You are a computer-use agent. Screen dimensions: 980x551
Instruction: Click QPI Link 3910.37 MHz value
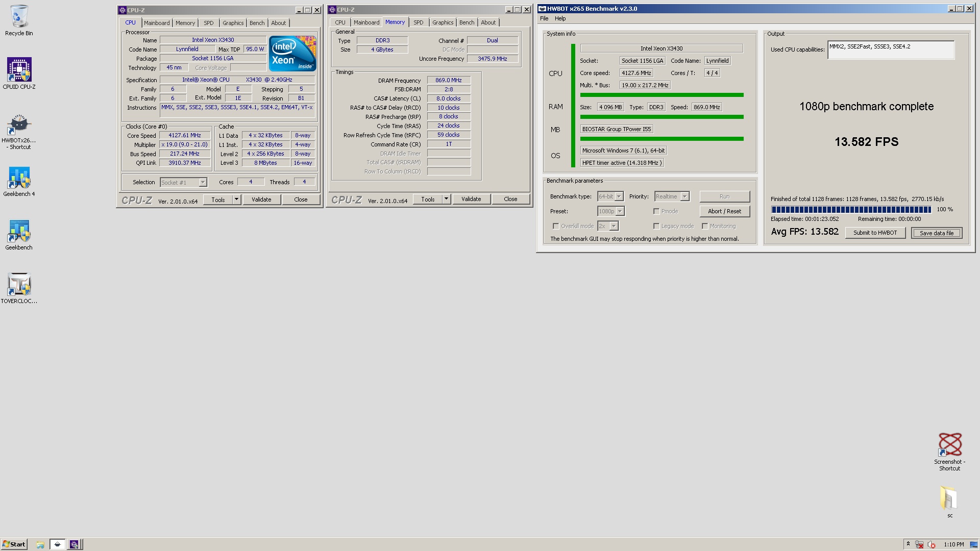coord(185,163)
